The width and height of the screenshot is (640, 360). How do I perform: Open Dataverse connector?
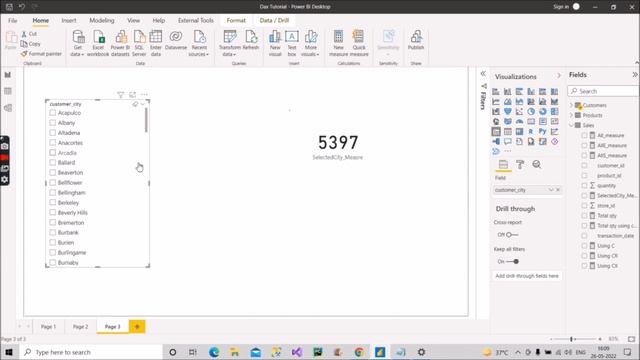click(176, 40)
